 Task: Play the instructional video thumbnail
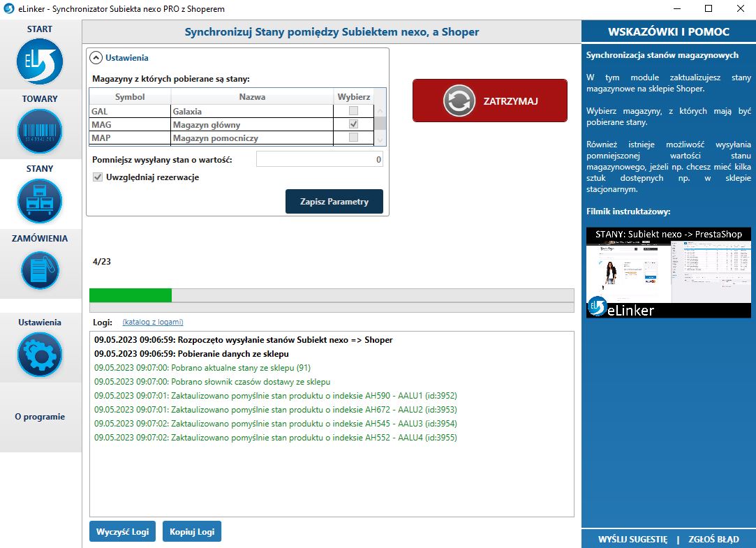[669, 273]
